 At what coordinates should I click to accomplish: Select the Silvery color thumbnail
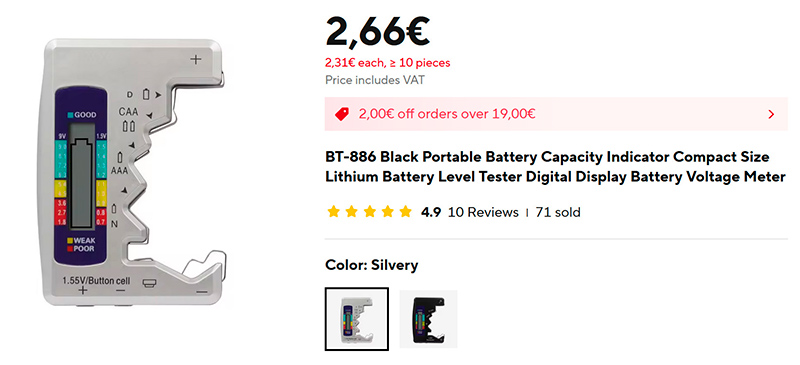(357, 319)
